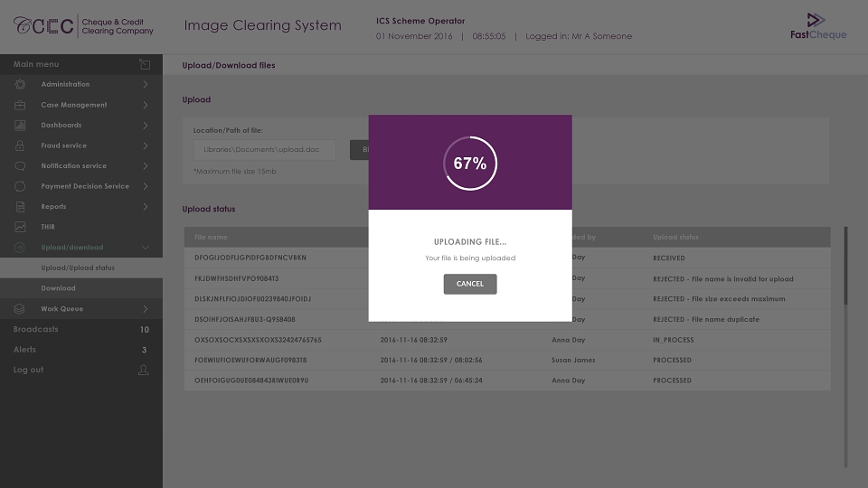This screenshot has height=488, width=868.
Task: Click timestamp 2016-11-16 08:32:59 / 06:45:24
Action: click(430, 380)
